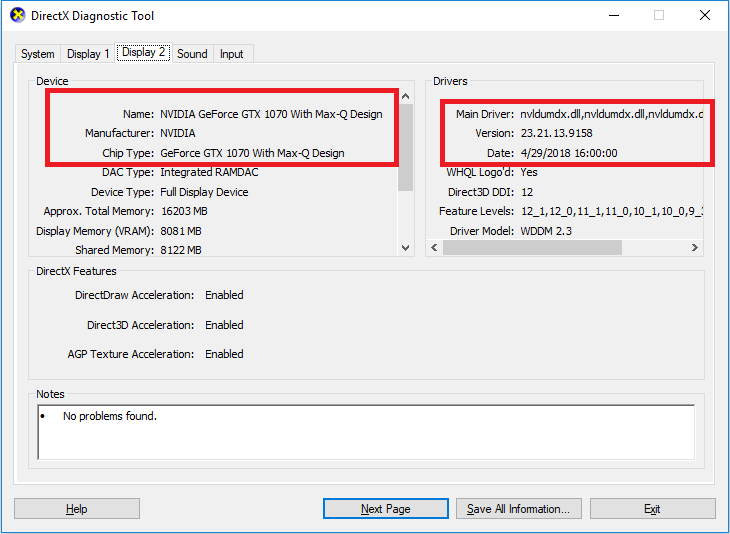Click Chip Type value GeForce GTX 1070
Screen dimensions: 730x534
pos(252,153)
